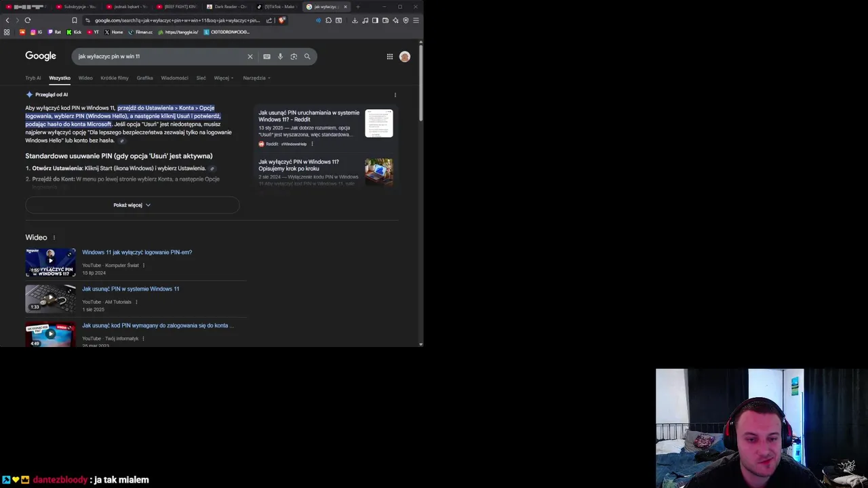Toggle the sidebar panel icon in the toolbar
Image resolution: width=868 pixels, height=488 pixels.
coord(375,20)
